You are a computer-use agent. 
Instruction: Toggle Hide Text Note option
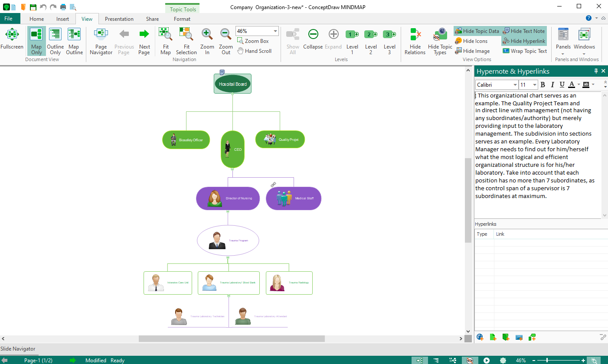coord(524,31)
